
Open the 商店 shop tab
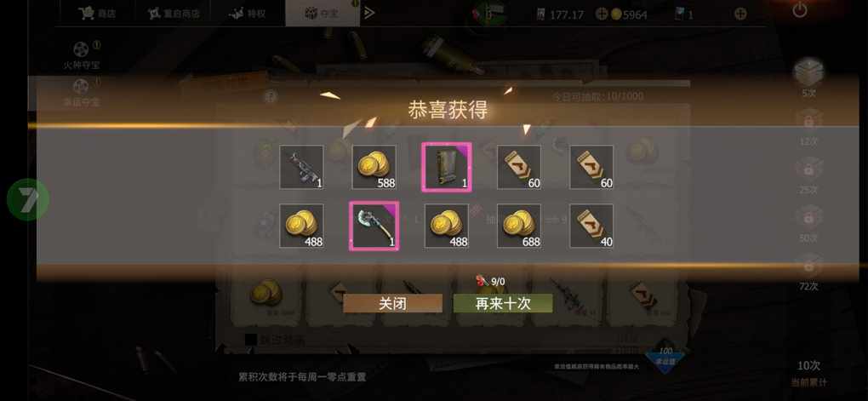click(x=97, y=14)
